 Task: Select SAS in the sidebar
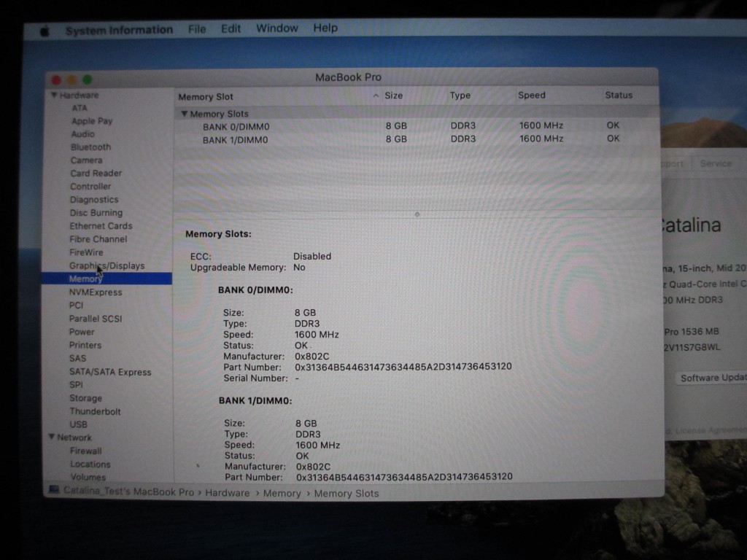click(77, 359)
